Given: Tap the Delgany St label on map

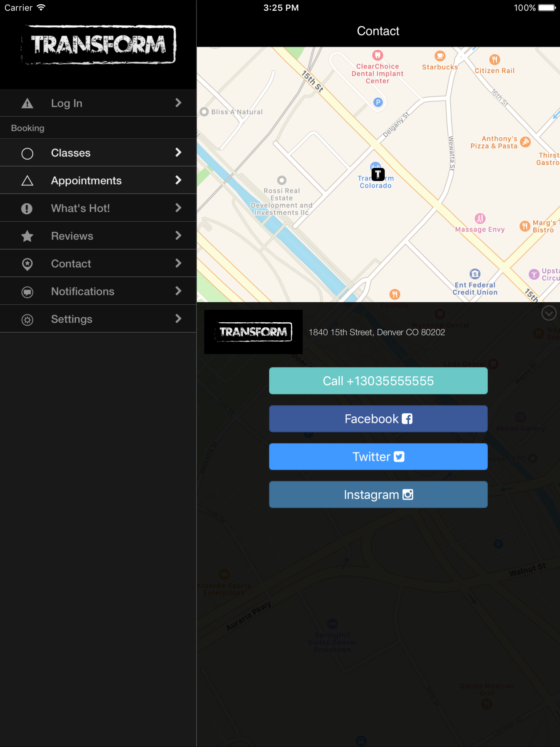Looking at the screenshot, I should 396,125.
